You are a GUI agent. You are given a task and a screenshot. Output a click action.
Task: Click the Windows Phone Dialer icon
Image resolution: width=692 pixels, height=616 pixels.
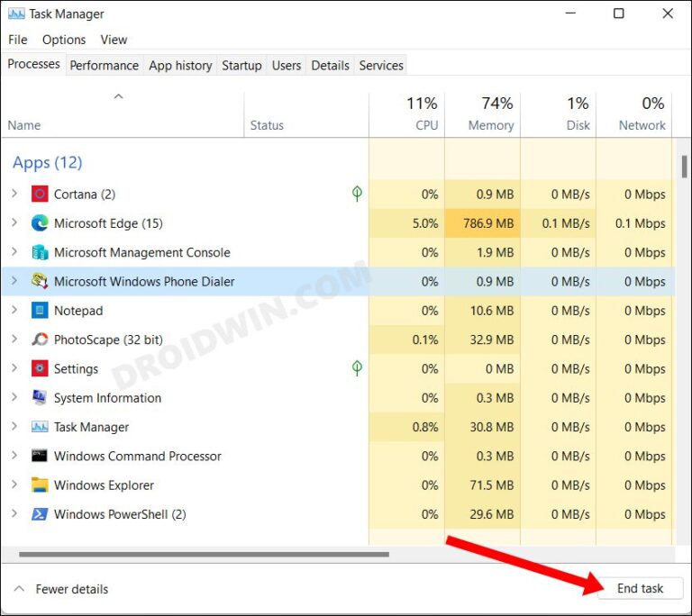click(x=40, y=282)
